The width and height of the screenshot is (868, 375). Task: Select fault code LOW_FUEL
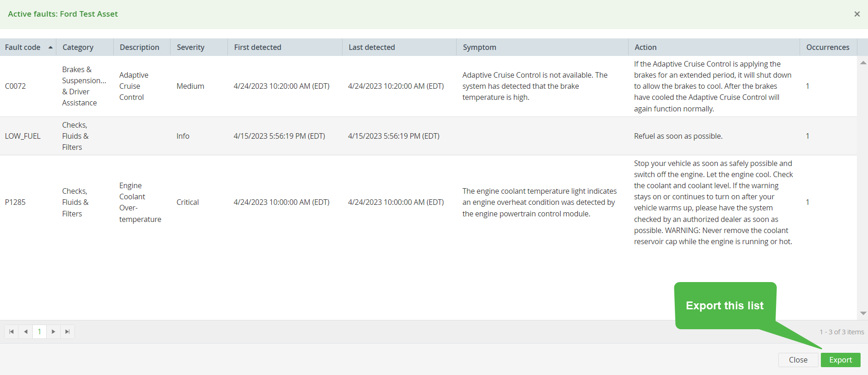click(x=23, y=136)
